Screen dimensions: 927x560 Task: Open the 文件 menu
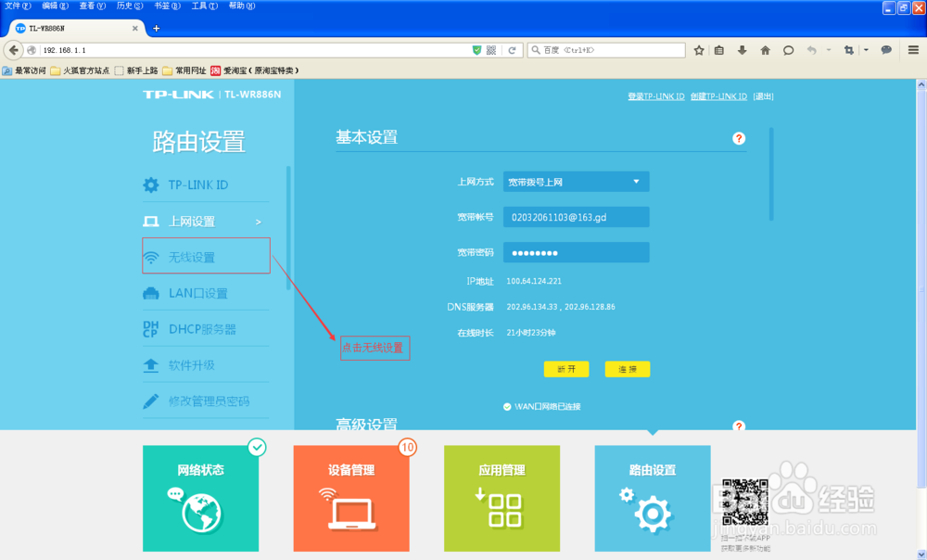18,6
